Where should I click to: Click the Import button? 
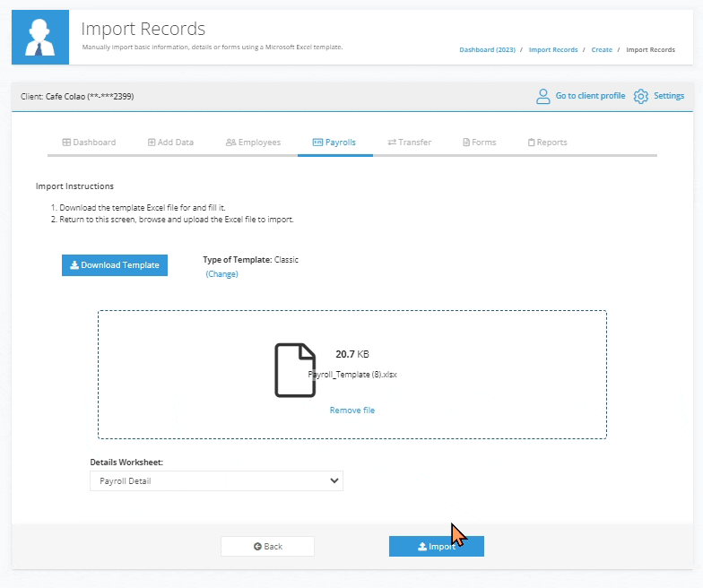point(437,547)
